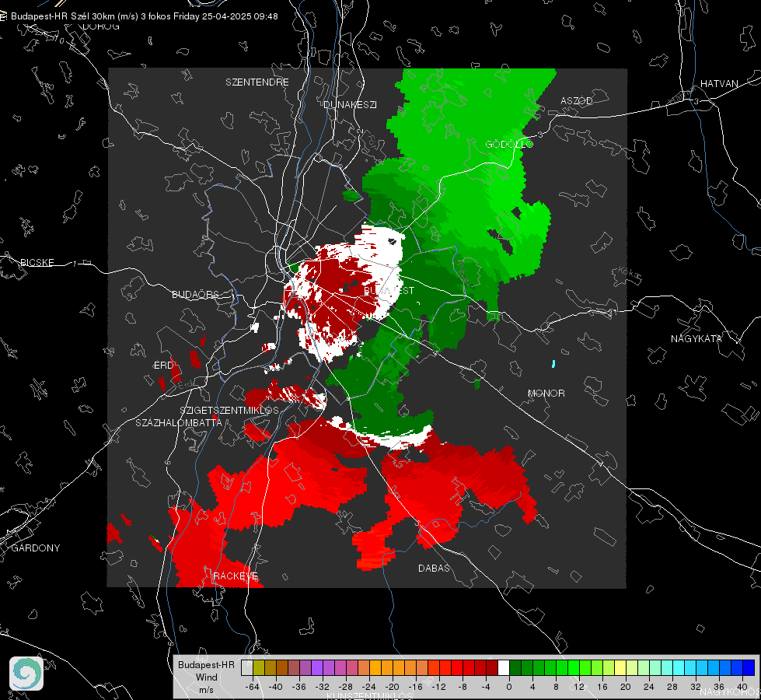Click the -36 legend value
Viewport: 761px width, 700px height.
pyautogui.click(x=299, y=687)
